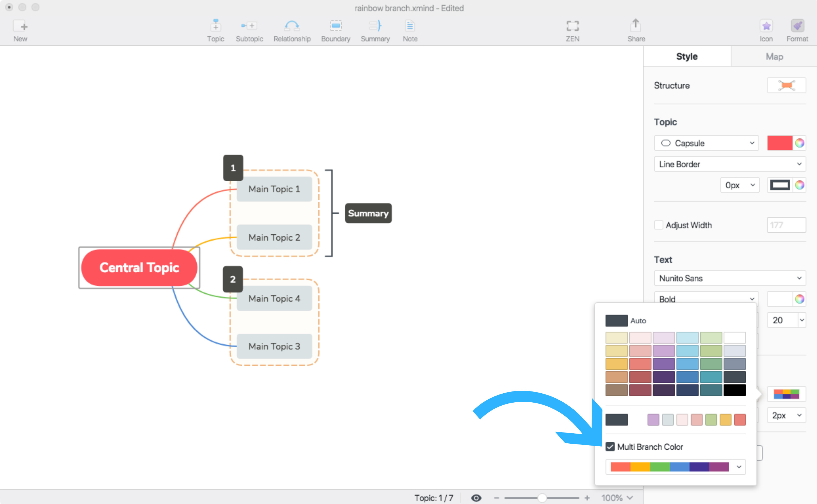Add a Subtopic from the toolbar
Viewport: 817px width, 504px height.
pos(249,30)
